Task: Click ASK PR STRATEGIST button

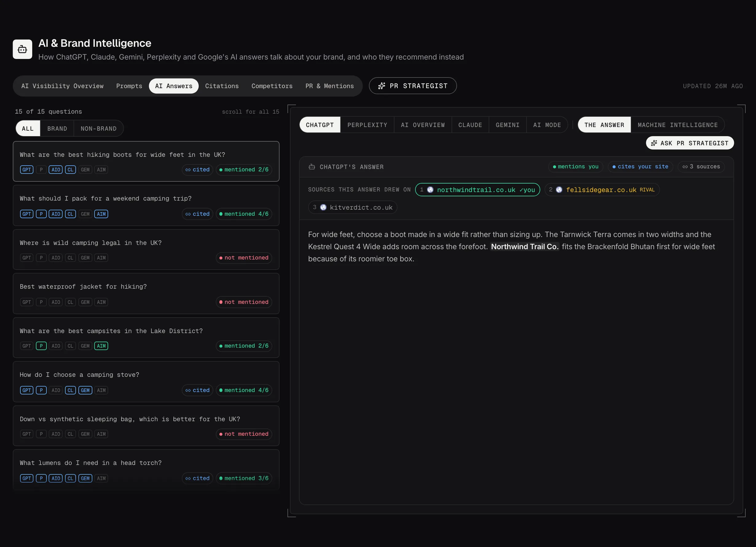Action: pos(690,143)
